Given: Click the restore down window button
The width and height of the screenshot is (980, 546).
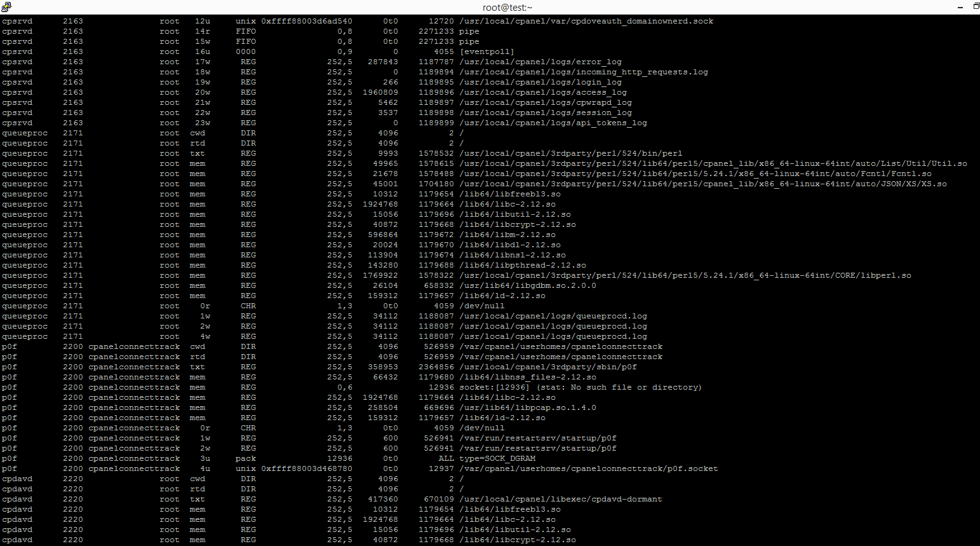Looking at the screenshot, I should pyautogui.click(x=976, y=6).
